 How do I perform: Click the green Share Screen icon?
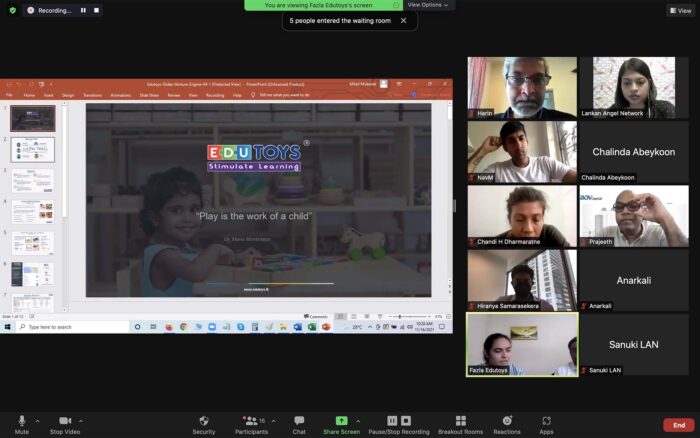[341, 421]
